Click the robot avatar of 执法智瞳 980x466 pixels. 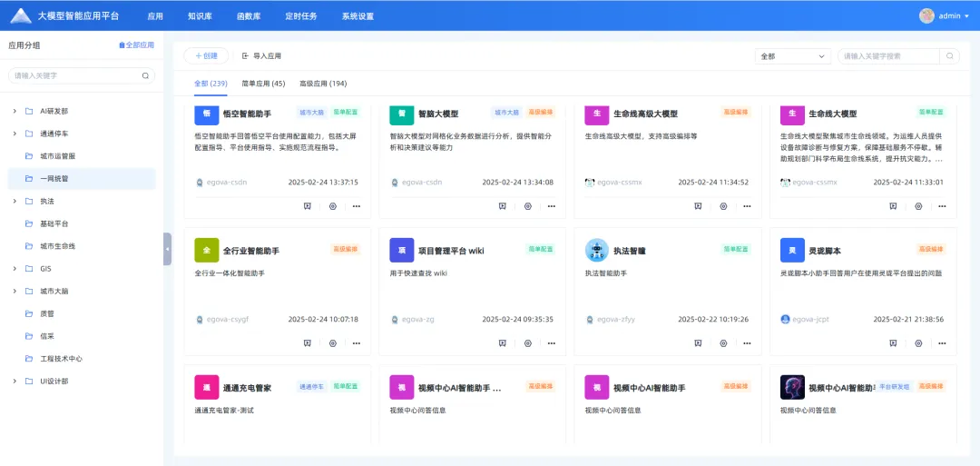[596, 250]
